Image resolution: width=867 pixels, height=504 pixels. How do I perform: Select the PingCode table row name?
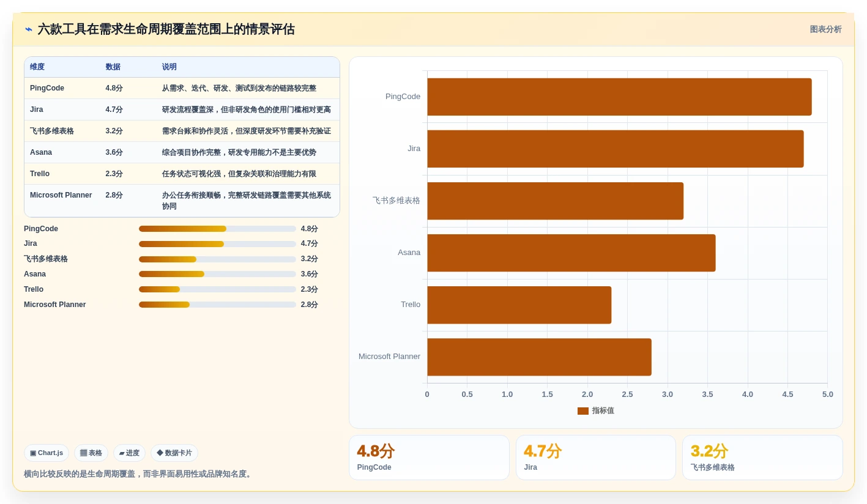[47, 88]
